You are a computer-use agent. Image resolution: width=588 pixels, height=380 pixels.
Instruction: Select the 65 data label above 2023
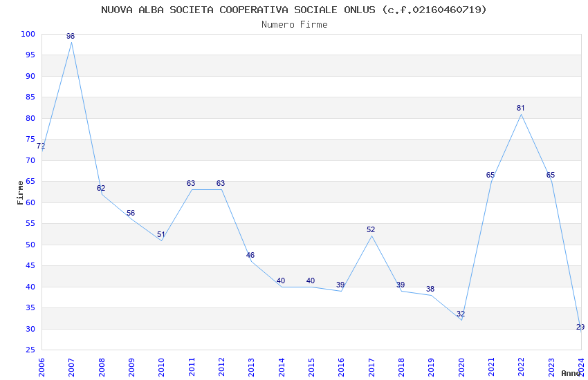[551, 175]
